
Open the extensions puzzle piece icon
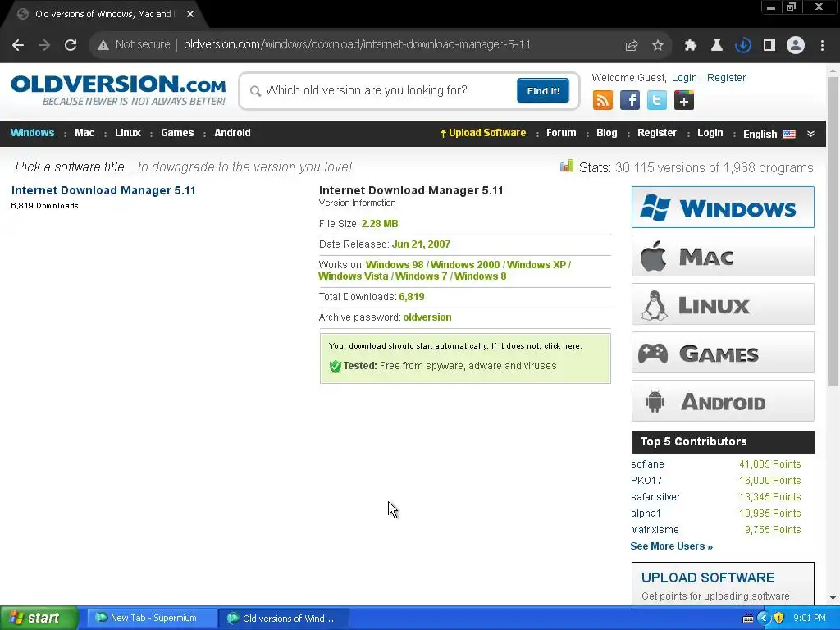(690, 45)
